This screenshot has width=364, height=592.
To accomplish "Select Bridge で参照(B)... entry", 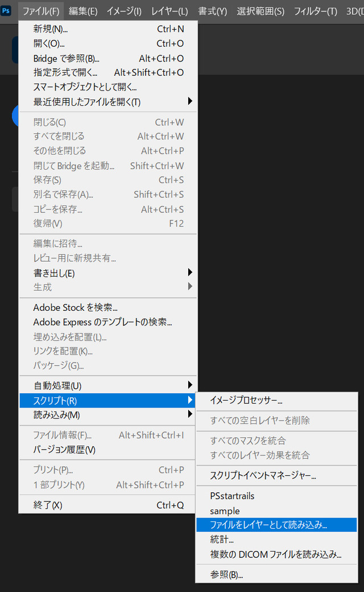I will (x=108, y=58).
